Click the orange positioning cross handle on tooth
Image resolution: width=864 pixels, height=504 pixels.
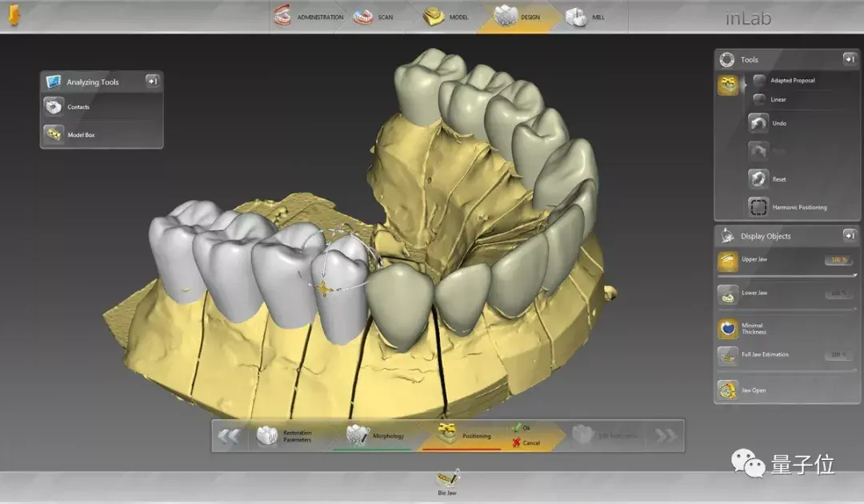[x=323, y=289]
